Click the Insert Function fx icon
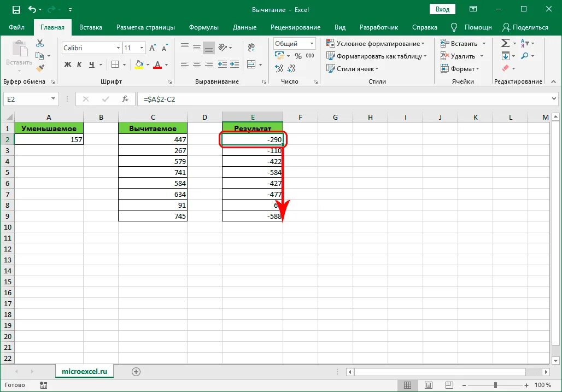Screen dimensions: 562x392 pos(125,99)
